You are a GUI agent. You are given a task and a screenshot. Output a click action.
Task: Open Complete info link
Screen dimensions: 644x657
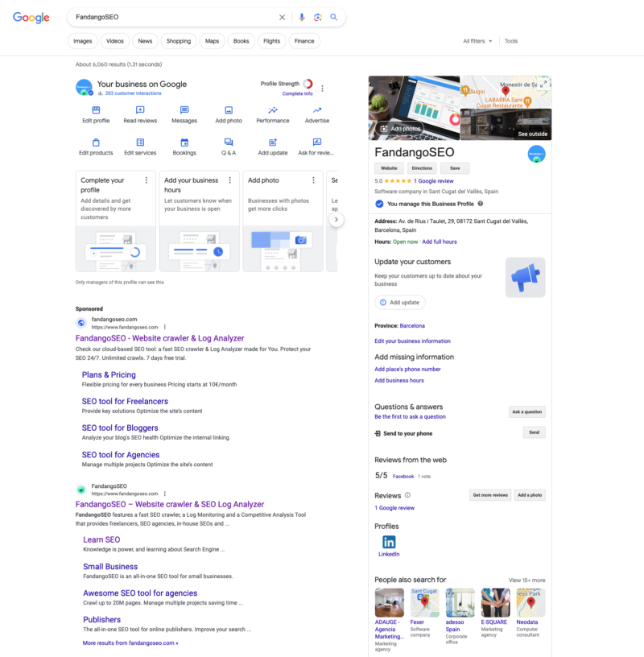[x=297, y=94]
